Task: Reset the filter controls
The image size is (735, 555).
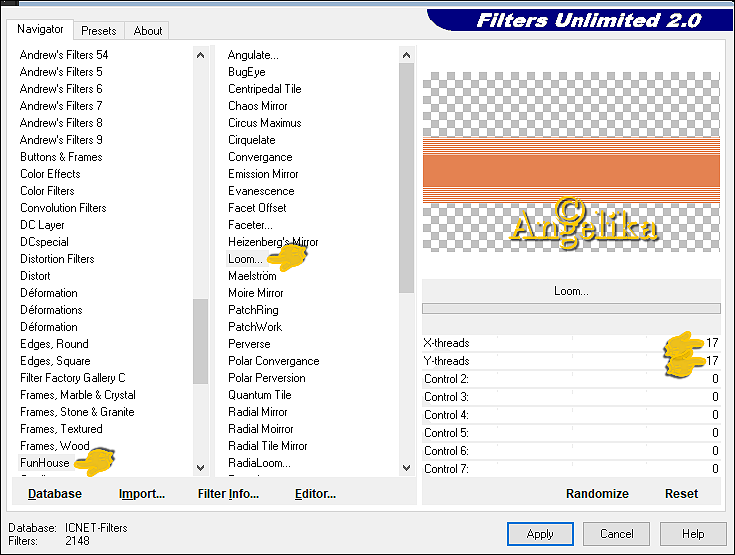Action: click(x=681, y=494)
